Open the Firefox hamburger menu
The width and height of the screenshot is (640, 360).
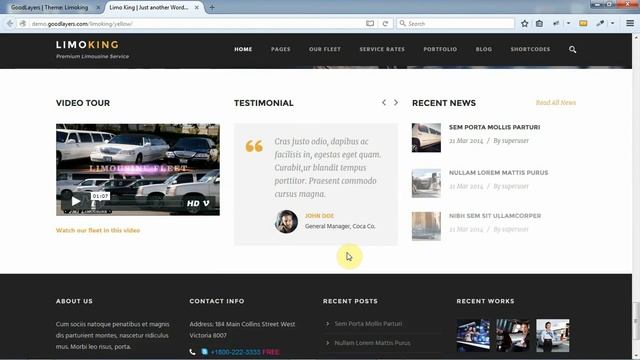tap(630, 23)
